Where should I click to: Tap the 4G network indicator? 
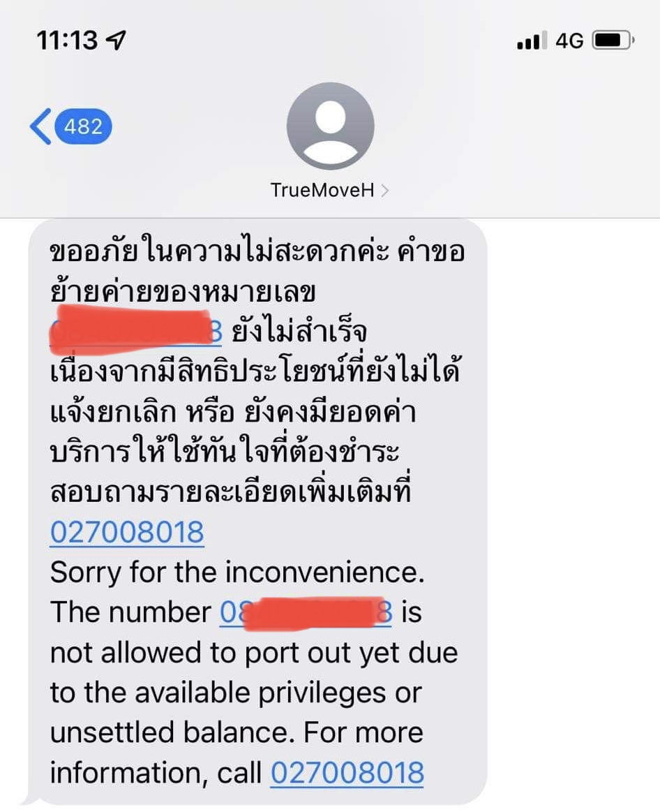569,40
